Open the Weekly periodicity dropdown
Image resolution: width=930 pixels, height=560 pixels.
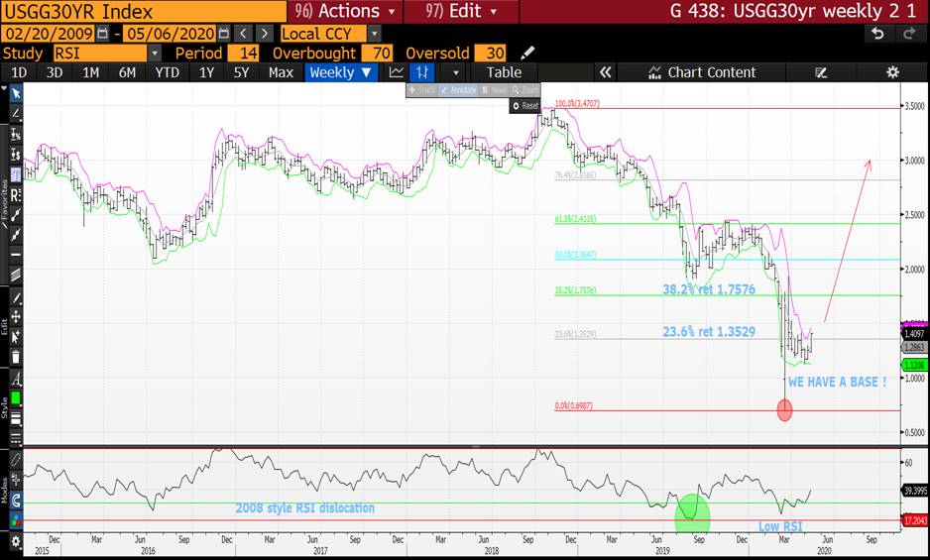point(341,72)
